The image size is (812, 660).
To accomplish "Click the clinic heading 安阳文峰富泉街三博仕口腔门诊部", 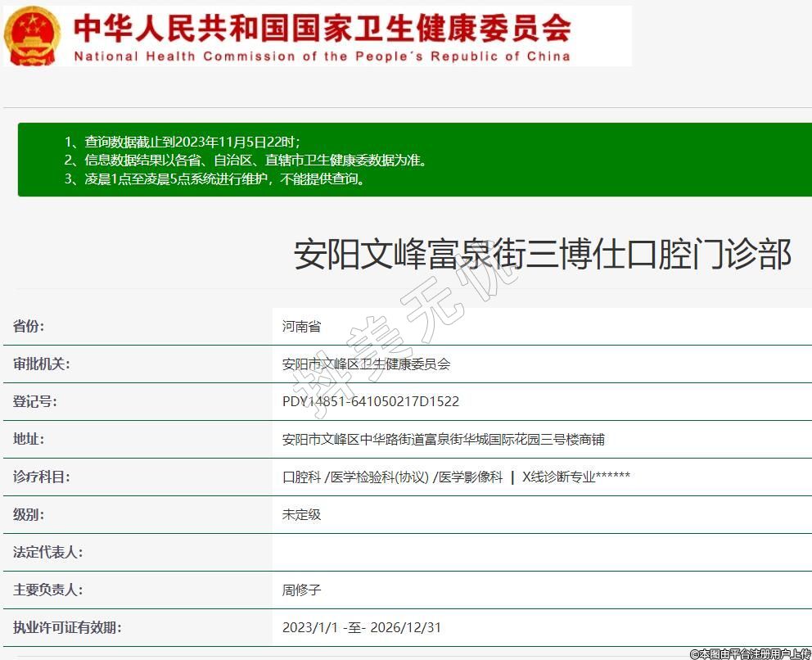I will point(542,255).
